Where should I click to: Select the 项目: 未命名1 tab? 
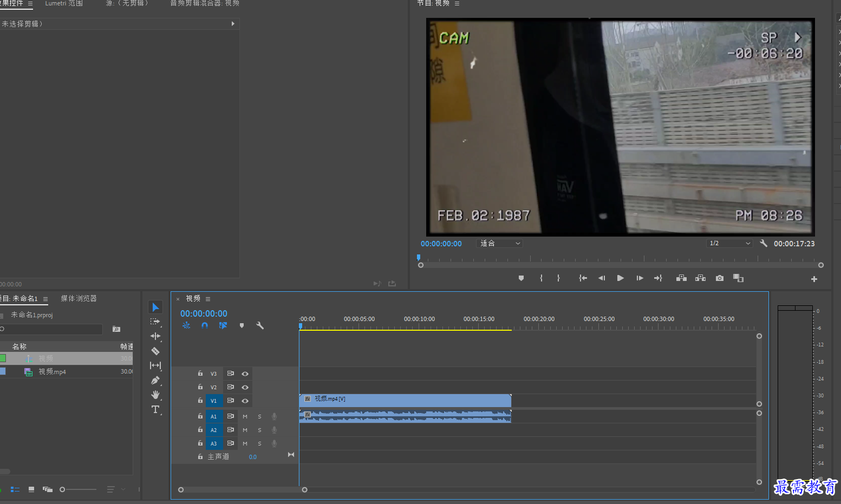pyautogui.click(x=19, y=299)
